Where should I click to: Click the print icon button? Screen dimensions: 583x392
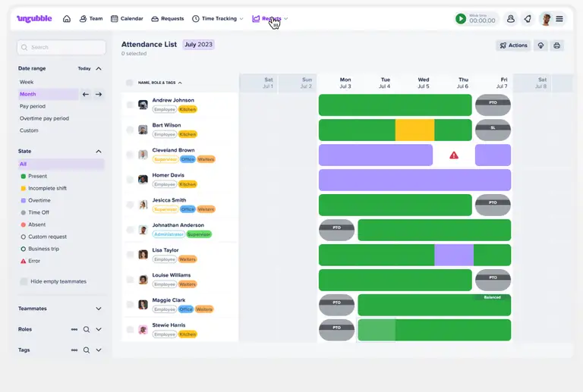coord(557,45)
